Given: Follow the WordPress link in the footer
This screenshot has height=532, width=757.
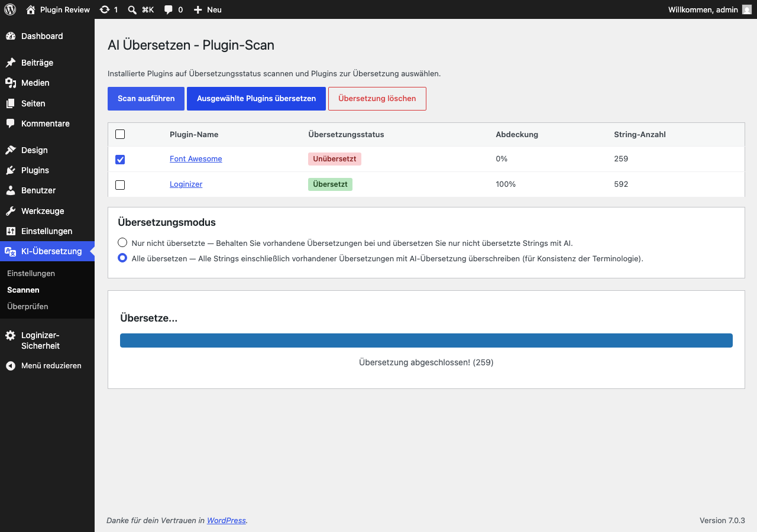Looking at the screenshot, I should [x=226, y=520].
